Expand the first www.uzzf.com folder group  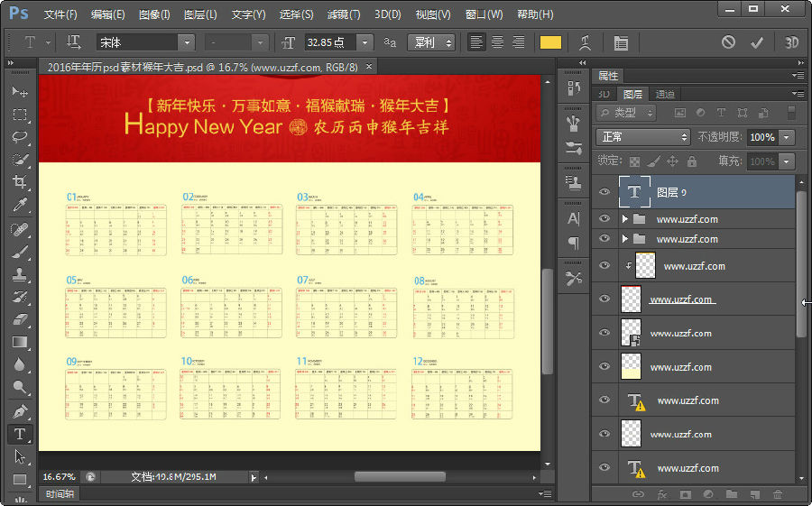pos(625,219)
